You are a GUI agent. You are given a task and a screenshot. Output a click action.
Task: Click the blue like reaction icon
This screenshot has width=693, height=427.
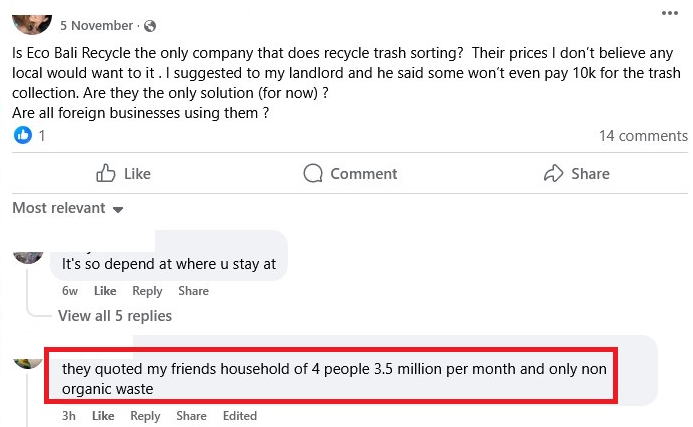coord(23,136)
